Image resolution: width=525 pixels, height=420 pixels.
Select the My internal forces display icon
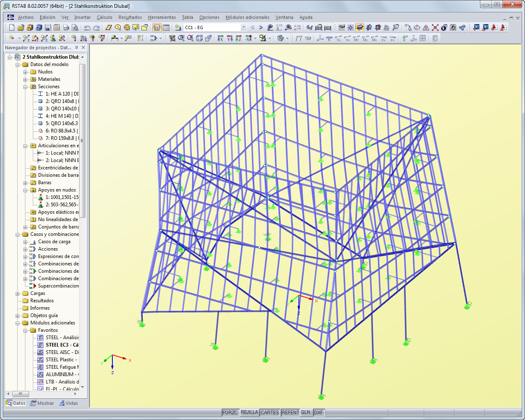pos(366,38)
